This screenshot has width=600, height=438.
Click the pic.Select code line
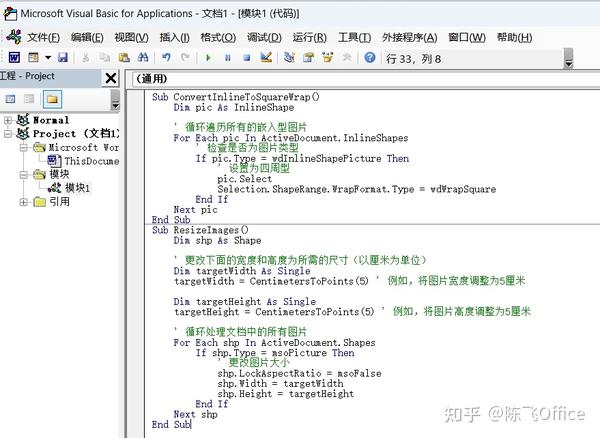coord(245,179)
